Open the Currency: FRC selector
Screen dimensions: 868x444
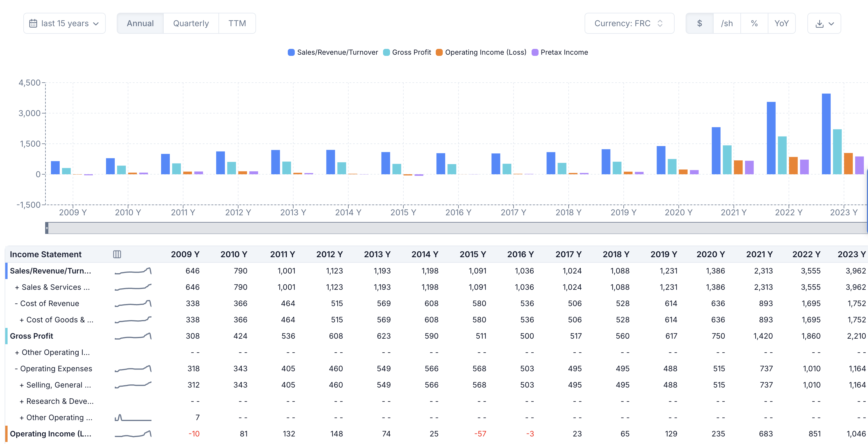(629, 23)
